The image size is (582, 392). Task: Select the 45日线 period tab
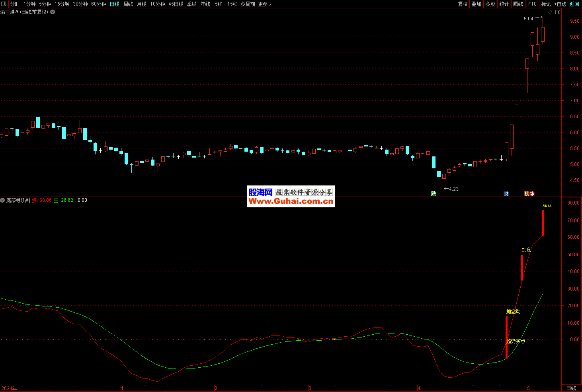(176, 4)
